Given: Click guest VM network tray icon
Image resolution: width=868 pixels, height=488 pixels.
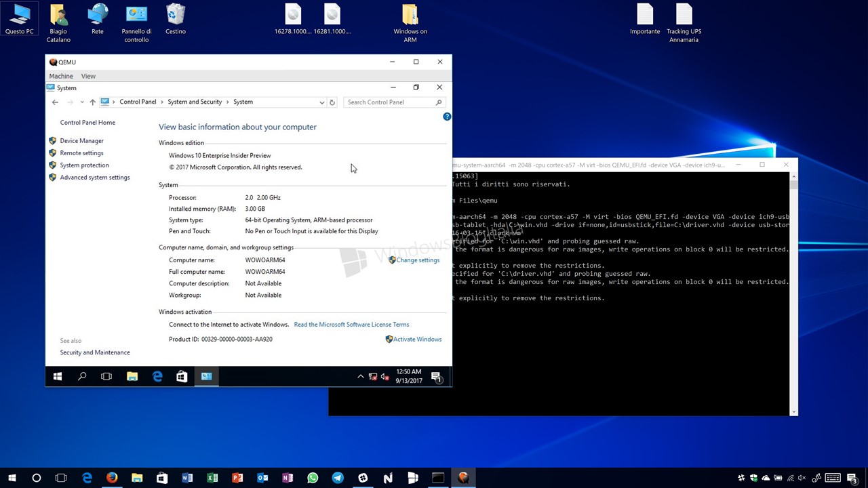Looking at the screenshot, I should (x=373, y=377).
